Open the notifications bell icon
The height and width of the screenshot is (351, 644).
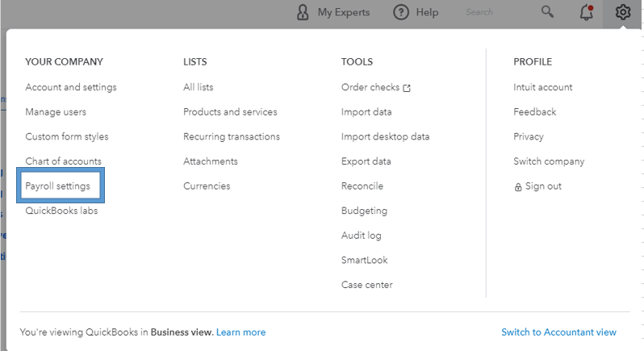coord(587,12)
